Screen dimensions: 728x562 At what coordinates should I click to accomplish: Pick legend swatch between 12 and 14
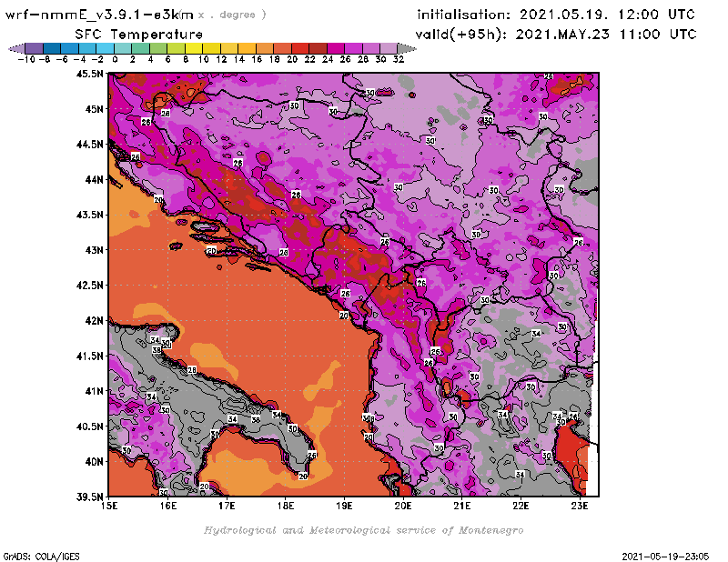click(229, 48)
